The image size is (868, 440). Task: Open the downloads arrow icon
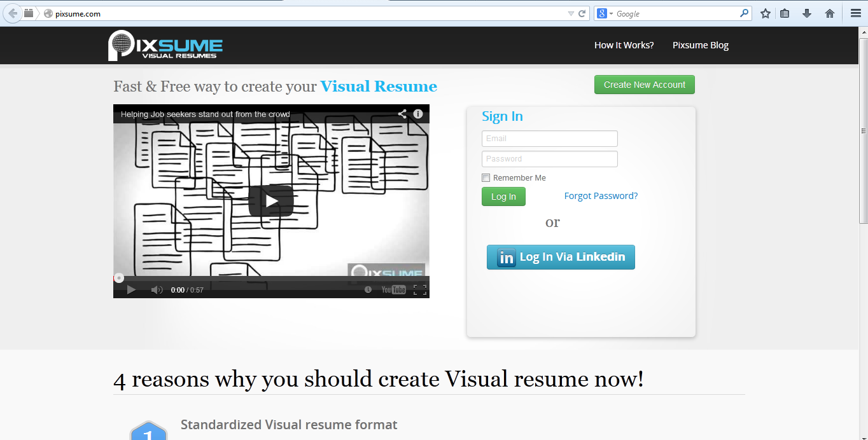point(807,13)
